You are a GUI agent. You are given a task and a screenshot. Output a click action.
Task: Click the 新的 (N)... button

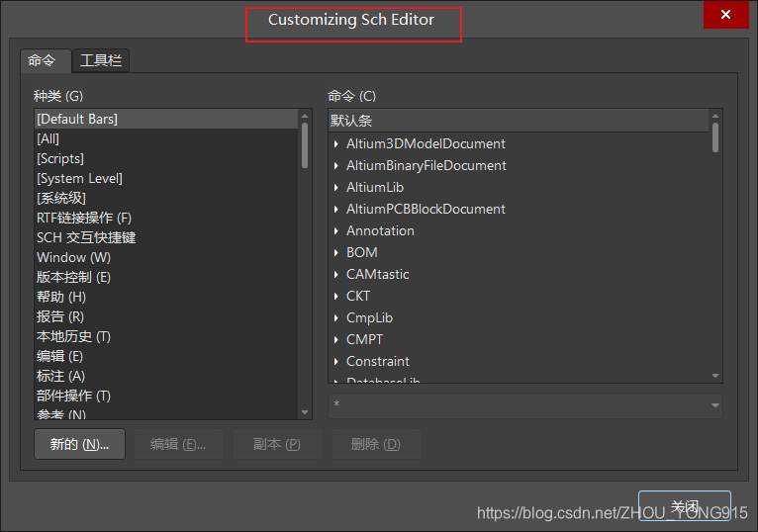click(80, 444)
